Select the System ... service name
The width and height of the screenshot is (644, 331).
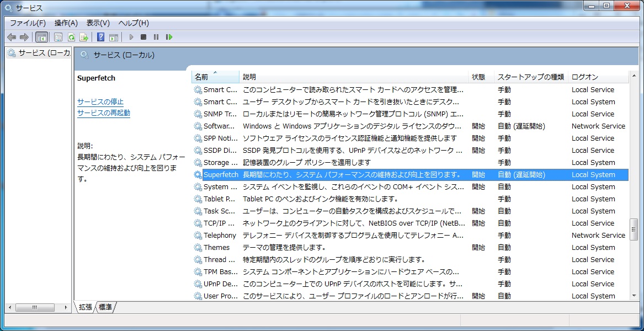click(x=221, y=187)
